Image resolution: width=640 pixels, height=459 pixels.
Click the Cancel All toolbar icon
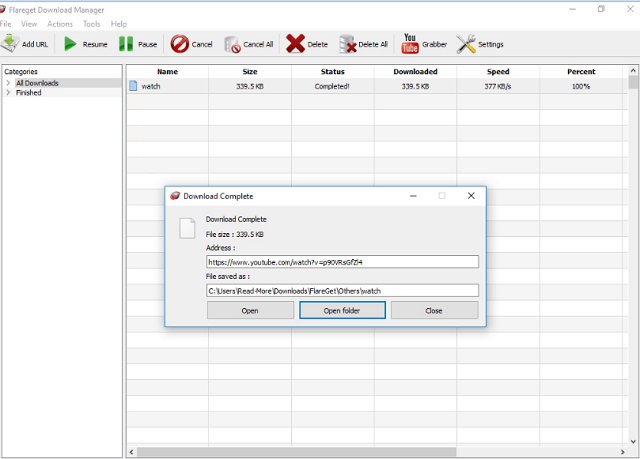pos(232,44)
